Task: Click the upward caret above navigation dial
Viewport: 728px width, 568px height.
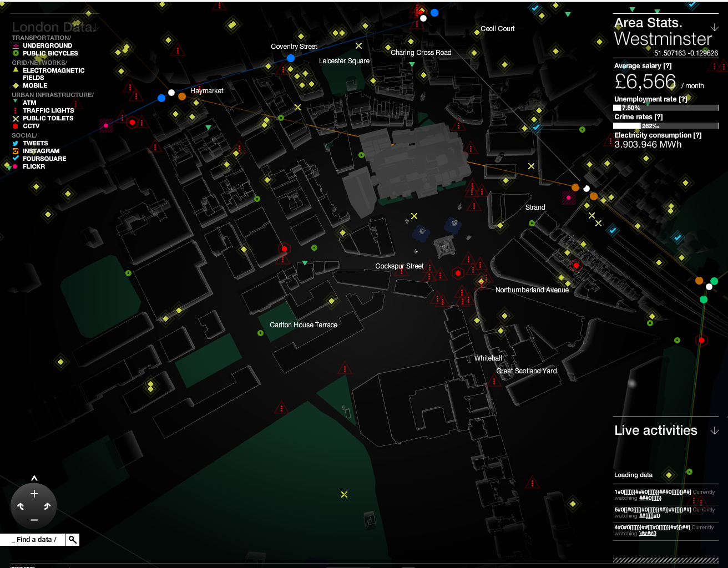Action: [34, 478]
